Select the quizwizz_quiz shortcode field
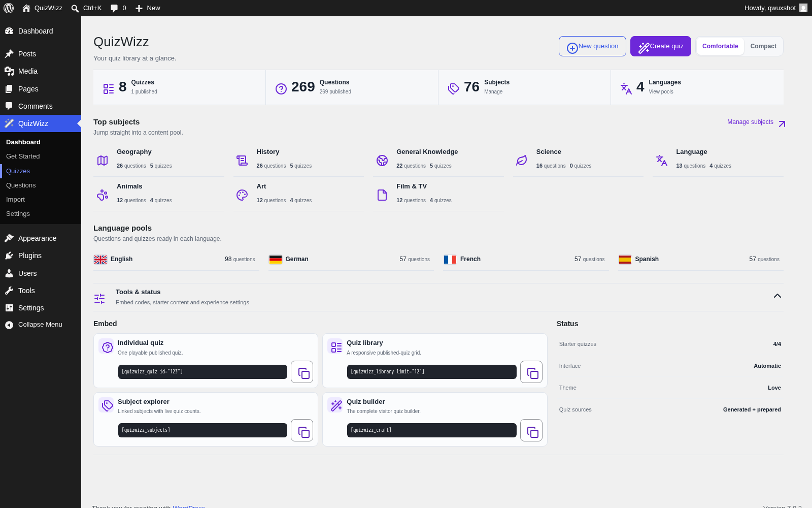812x508 pixels. (202, 372)
